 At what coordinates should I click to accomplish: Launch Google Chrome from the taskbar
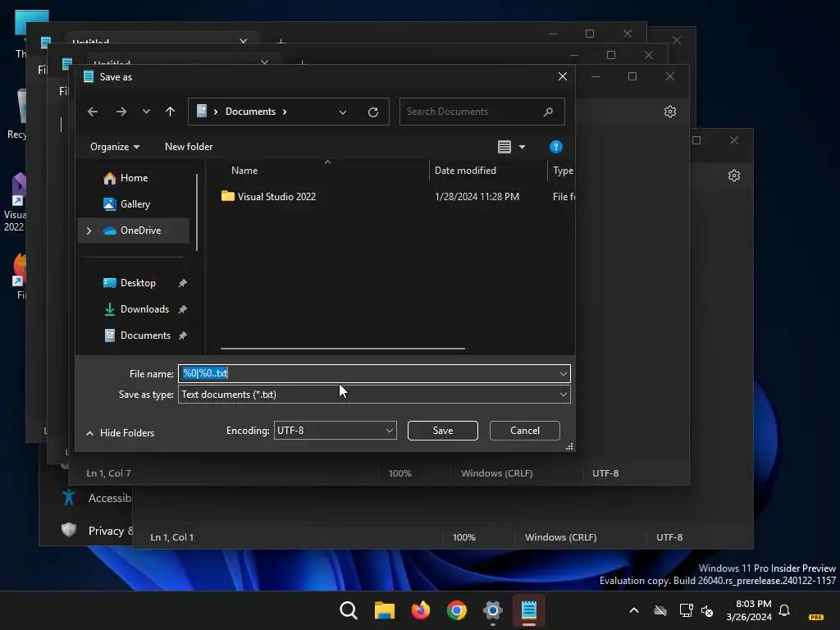tap(456, 610)
